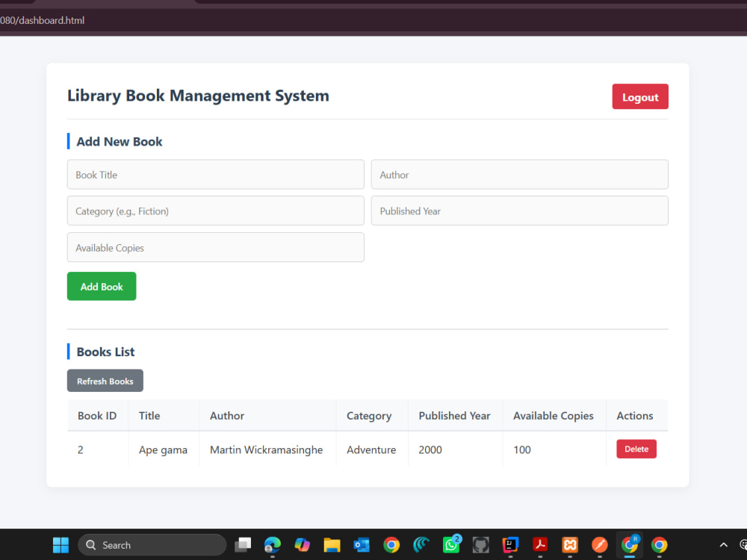Select the 'Martin Wickramasinghe' author cell
Viewport: 747px width, 560px height.
(x=267, y=449)
